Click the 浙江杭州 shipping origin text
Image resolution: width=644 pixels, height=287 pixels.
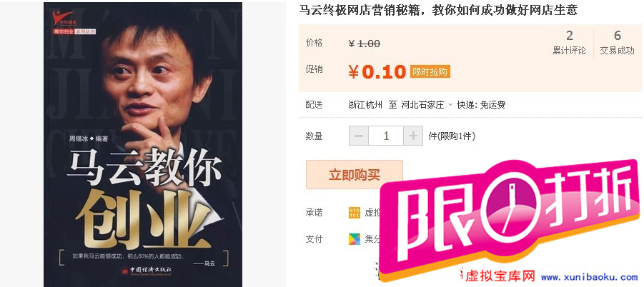pos(365,104)
